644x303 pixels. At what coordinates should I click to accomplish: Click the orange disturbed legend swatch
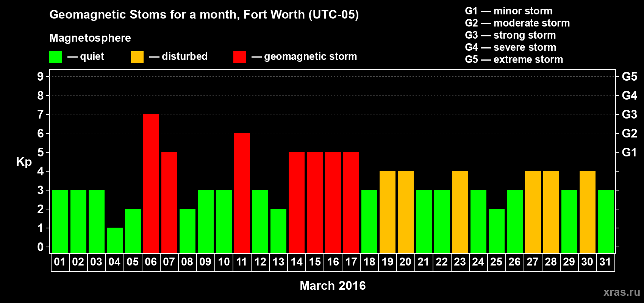(x=137, y=57)
